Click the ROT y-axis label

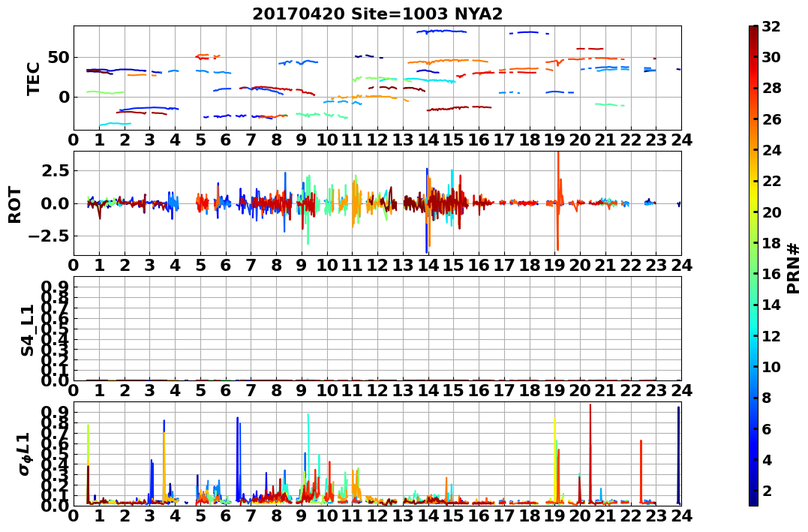pyautogui.click(x=15, y=205)
